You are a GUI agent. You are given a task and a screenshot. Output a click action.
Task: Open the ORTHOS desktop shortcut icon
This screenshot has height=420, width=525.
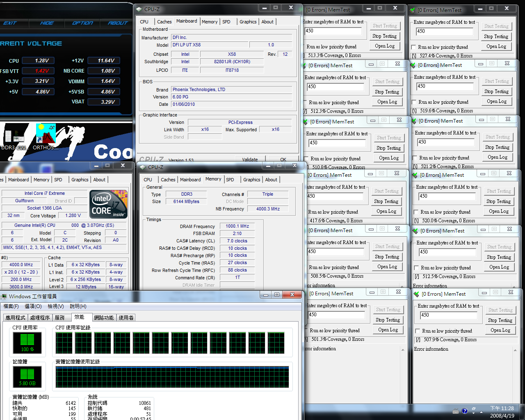(x=46, y=133)
